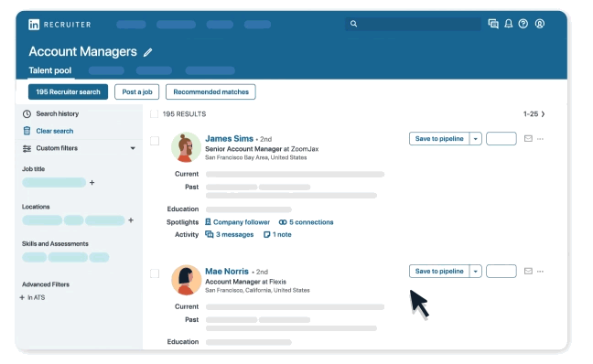Click the search magnifier icon
Screen dimensions: 593x364
[353, 24]
